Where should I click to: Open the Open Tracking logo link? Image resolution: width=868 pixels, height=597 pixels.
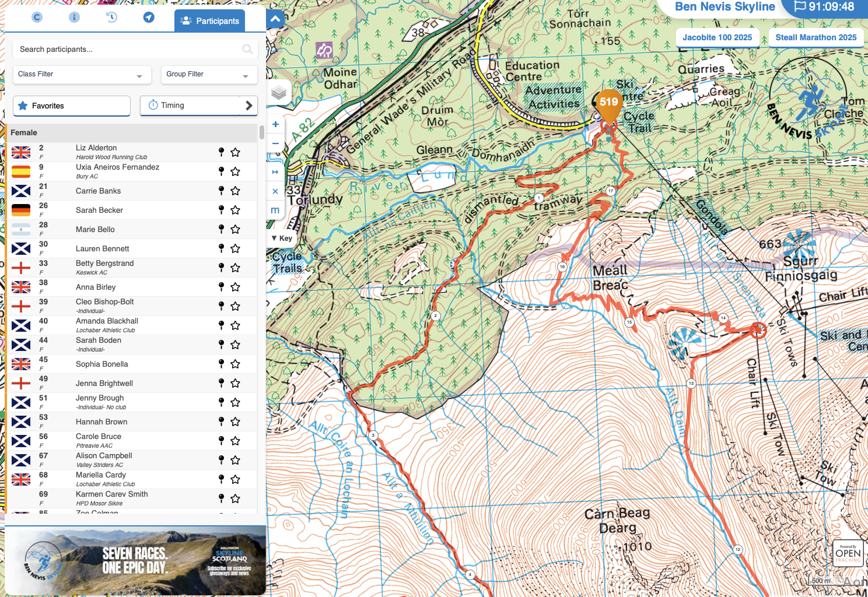[x=848, y=554]
